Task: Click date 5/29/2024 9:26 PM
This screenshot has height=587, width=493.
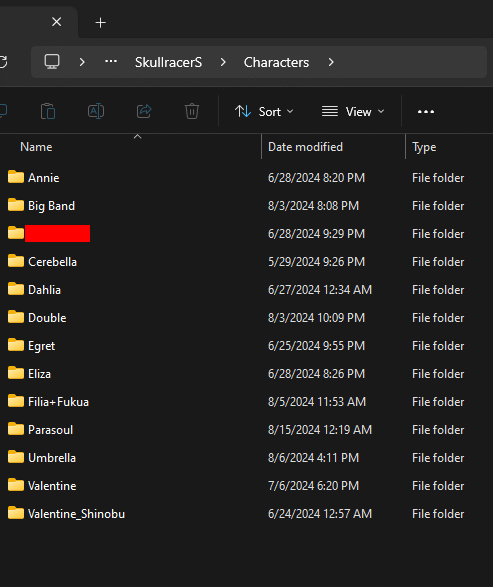Action: [x=316, y=262]
